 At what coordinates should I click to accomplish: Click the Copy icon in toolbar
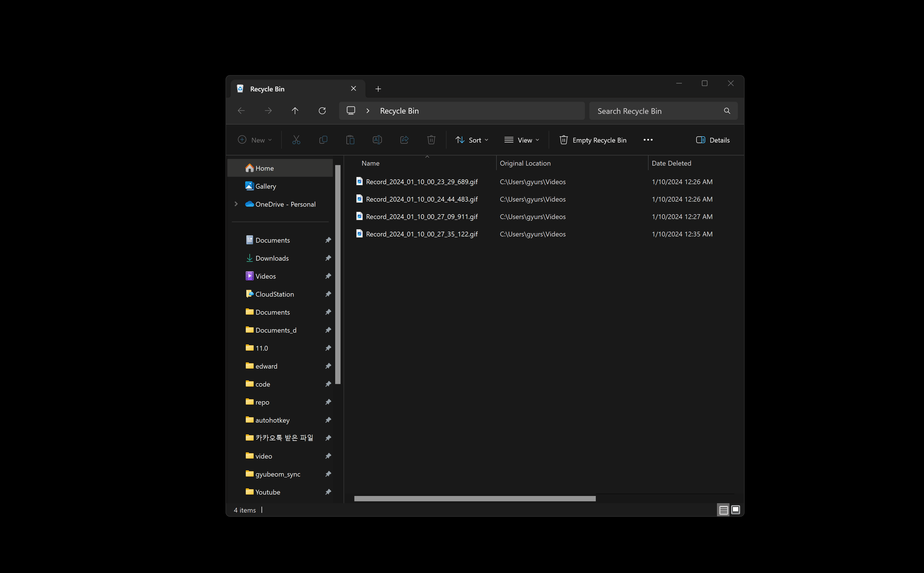[323, 140]
